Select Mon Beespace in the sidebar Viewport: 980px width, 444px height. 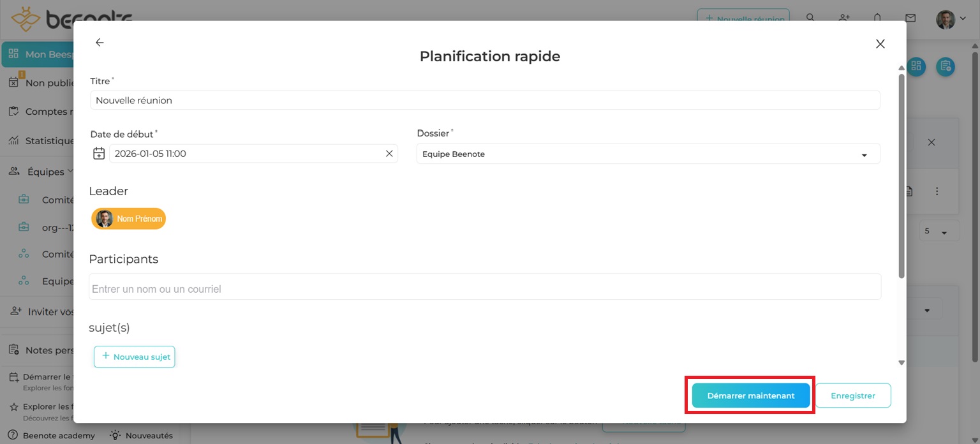pos(38,54)
